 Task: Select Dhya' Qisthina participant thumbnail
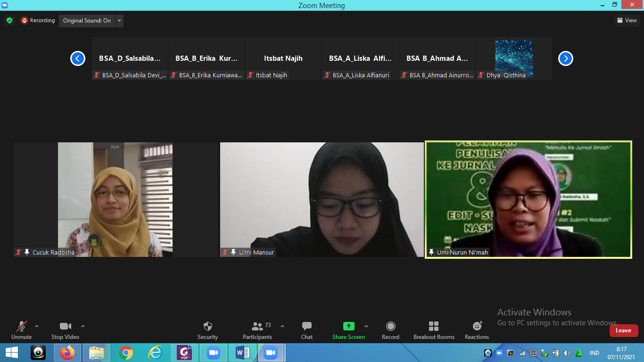pyautogui.click(x=513, y=58)
